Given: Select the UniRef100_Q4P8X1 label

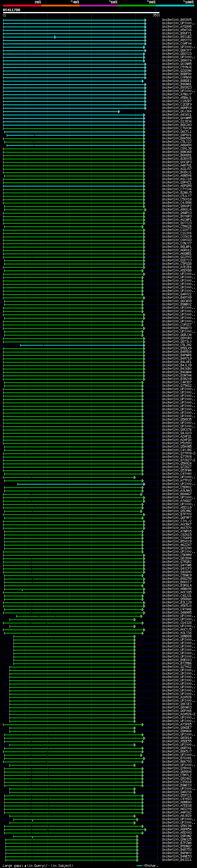Looking at the screenshot, I should 177,135.
